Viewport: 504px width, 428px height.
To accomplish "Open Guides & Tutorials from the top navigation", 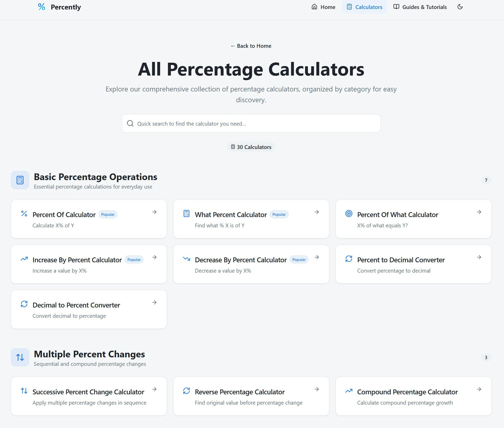I will point(424,7).
